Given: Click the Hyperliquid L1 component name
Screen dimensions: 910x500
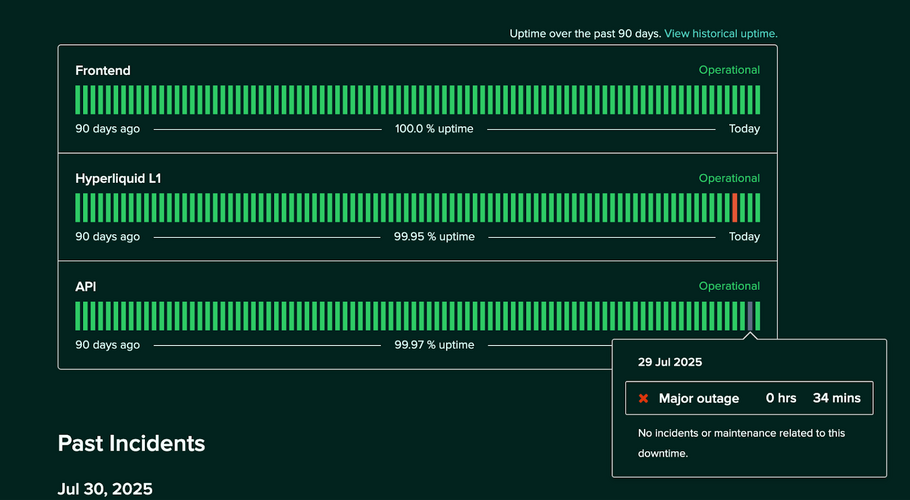Looking at the screenshot, I should tap(118, 179).
